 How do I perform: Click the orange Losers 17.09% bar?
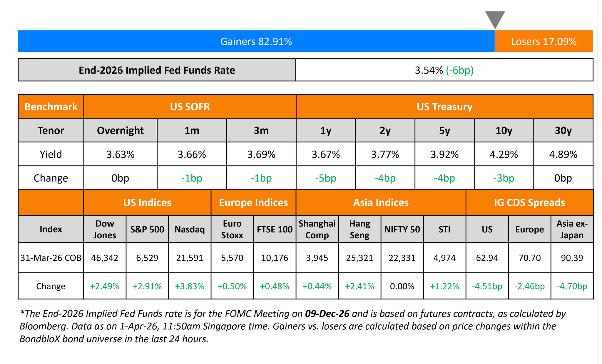pos(544,41)
